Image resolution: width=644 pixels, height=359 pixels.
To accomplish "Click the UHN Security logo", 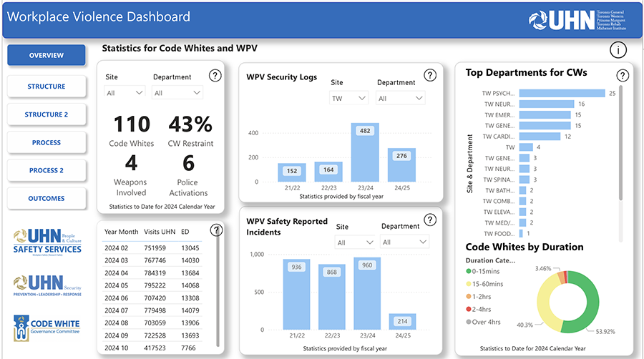I will tap(47, 285).
